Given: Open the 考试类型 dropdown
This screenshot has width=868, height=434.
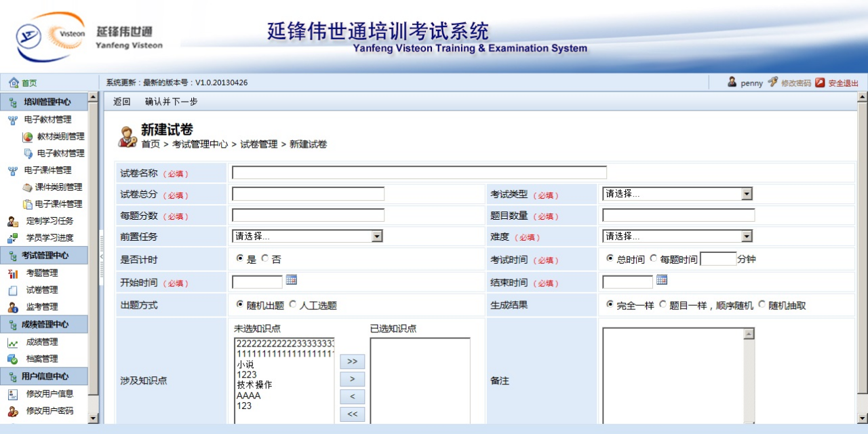Looking at the screenshot, I should click(x=677, y=194).
